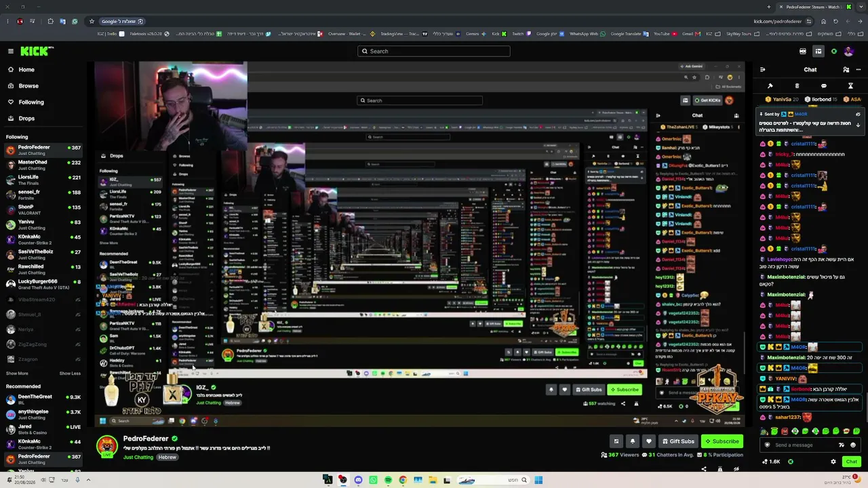
Task: Open the Google Translate extension icon
Action: pos(63,21)
